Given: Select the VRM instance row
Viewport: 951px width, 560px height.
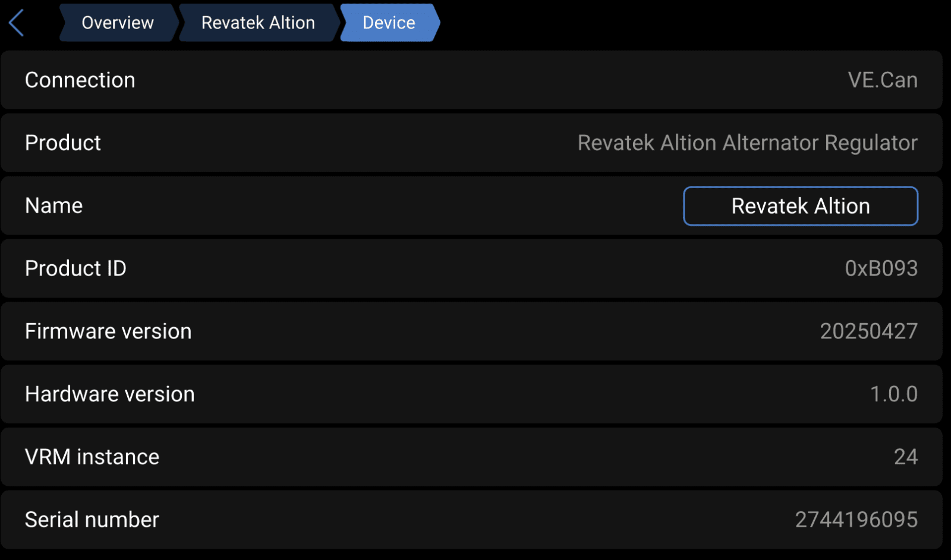Looking at the screenshot, I should (471, 457).
